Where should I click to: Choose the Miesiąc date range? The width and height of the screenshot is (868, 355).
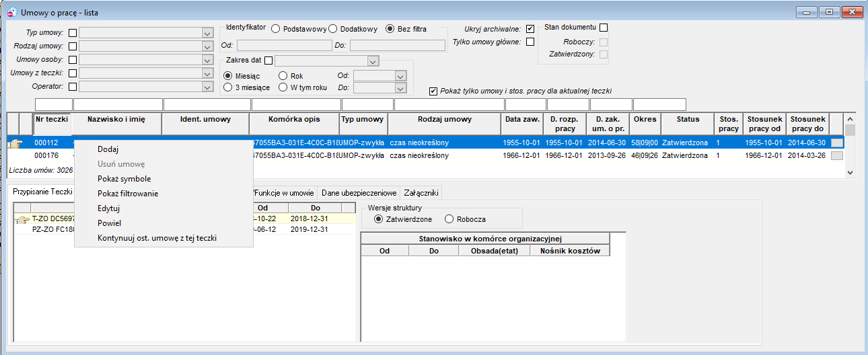(x=228, y=76)
